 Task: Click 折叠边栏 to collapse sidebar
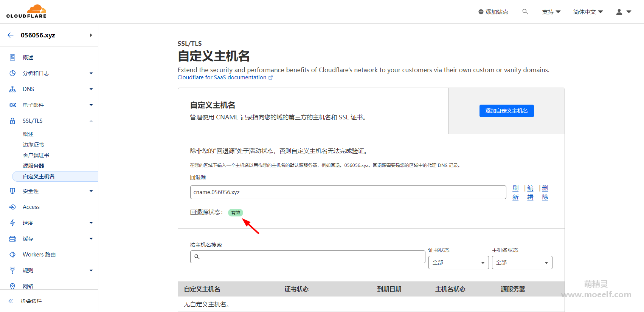pos(31,301)
